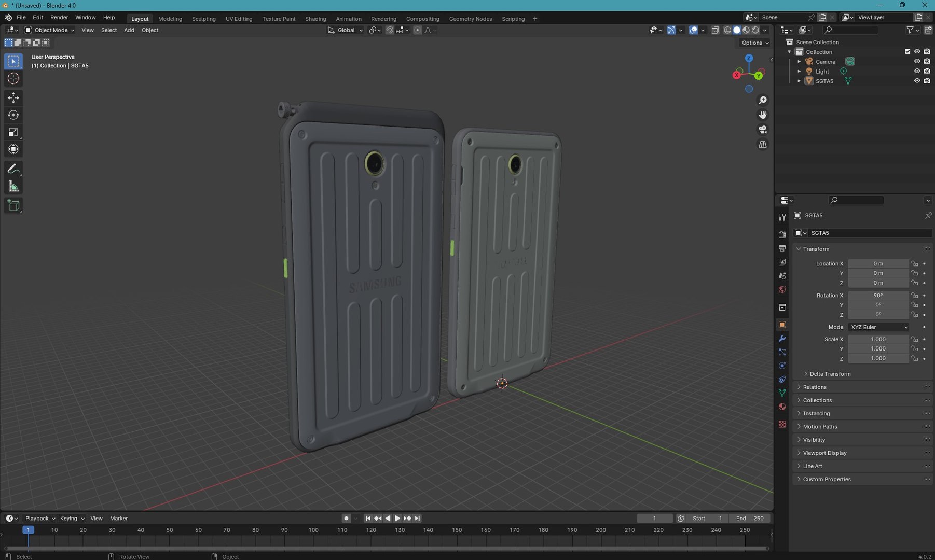
Task: Click the pan view hand icon
Action: [x=763, y=115]
